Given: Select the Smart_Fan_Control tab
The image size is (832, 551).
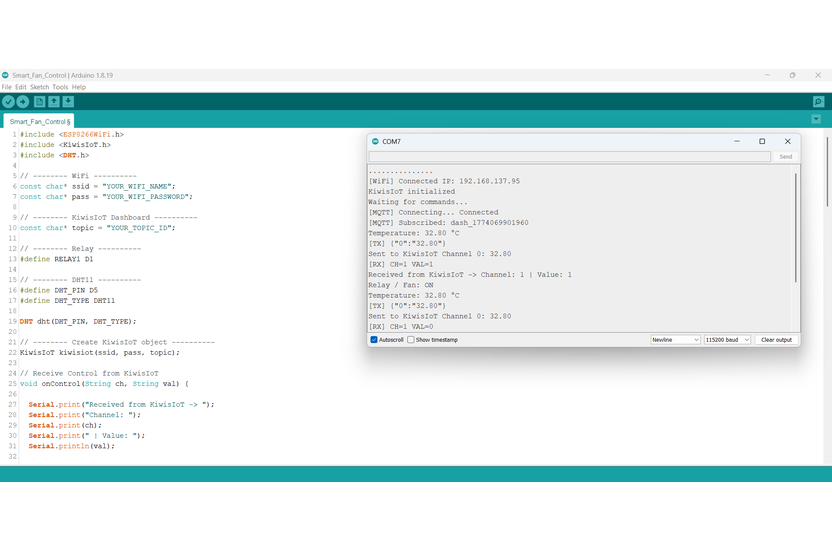Looking at the screenshot, I should [x=39, y=121].
